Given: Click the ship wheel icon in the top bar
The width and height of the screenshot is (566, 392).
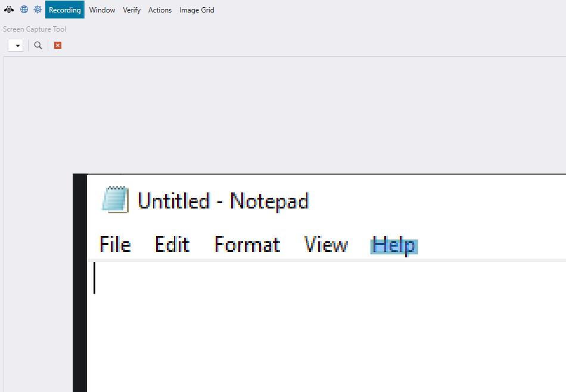Looking at the screenshot, I should click(x=38, y=10).
